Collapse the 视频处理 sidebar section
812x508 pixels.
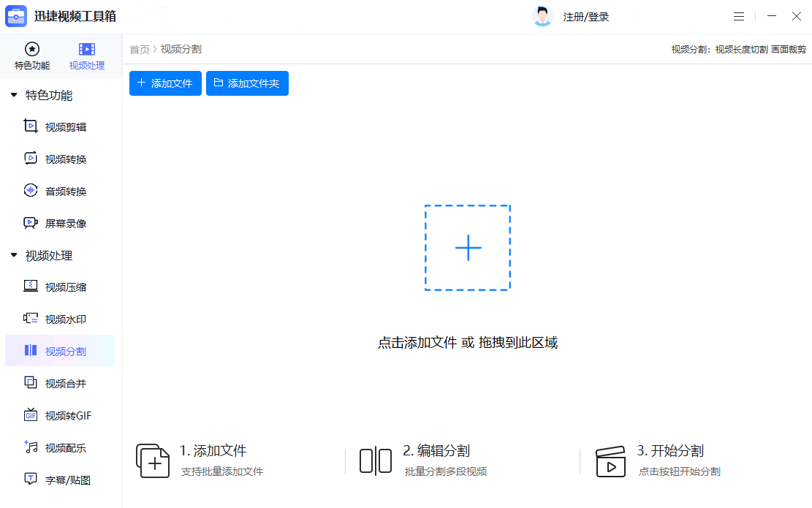[x=14, y=255]
